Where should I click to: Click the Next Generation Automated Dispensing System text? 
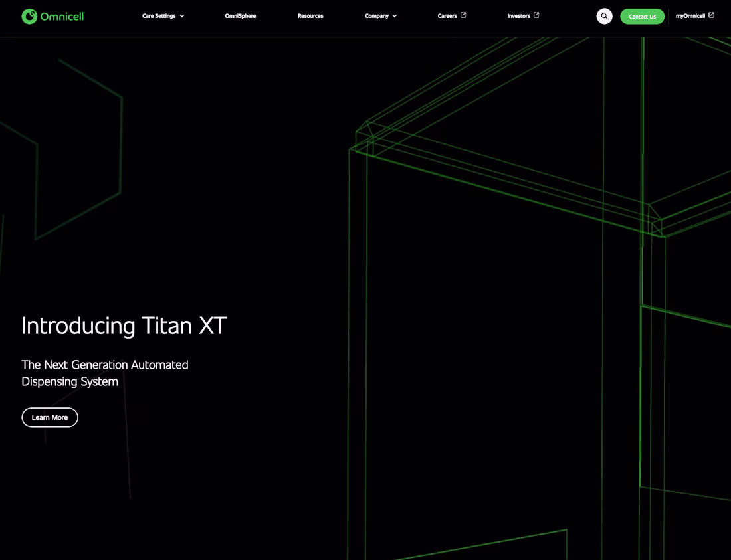tap(105, 373)
